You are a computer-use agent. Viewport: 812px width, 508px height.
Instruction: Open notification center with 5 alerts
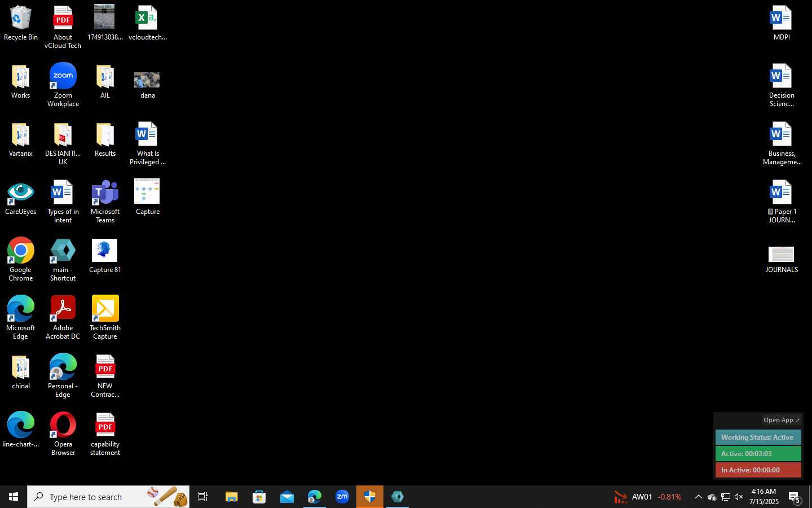[x=795, y=497]
